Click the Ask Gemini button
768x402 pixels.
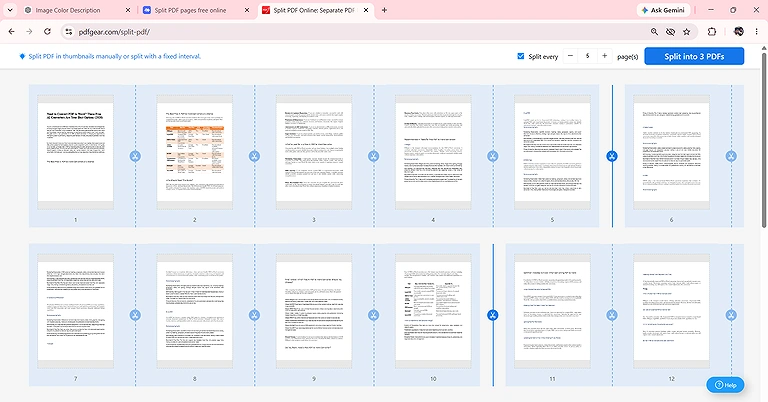(x=663, y=10)
